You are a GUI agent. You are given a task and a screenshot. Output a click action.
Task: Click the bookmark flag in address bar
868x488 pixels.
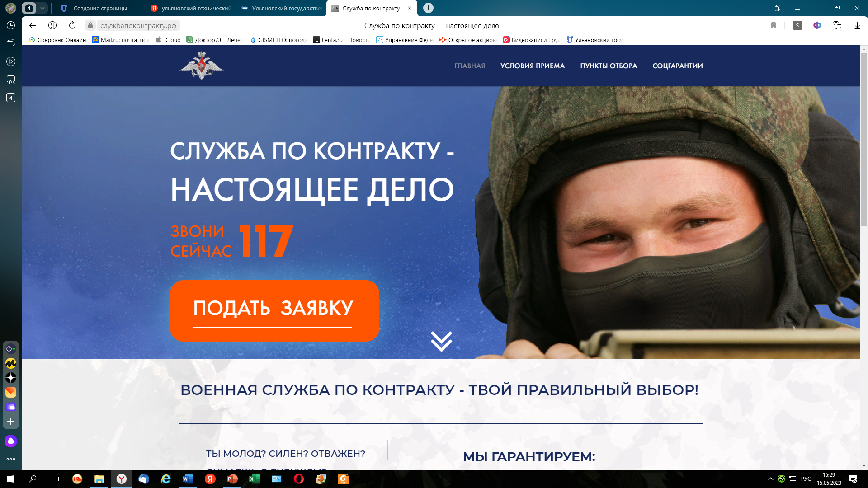coord(774,25)
